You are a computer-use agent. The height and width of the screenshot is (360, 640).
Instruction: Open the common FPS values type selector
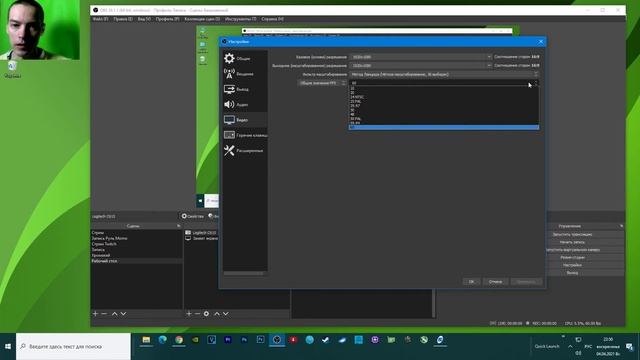(x=322, y=83)
